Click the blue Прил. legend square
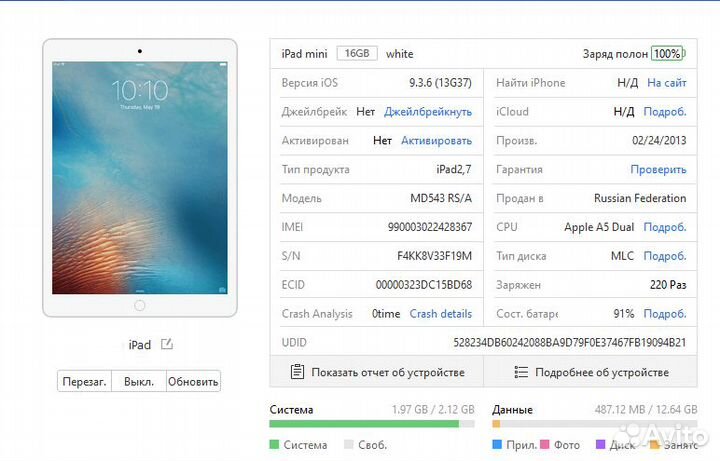The height and width of the screenshot is (461, 720). (497, 444)
